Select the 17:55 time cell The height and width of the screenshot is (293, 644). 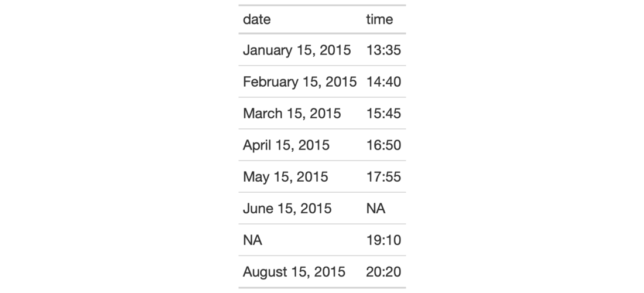click(383, 177)
